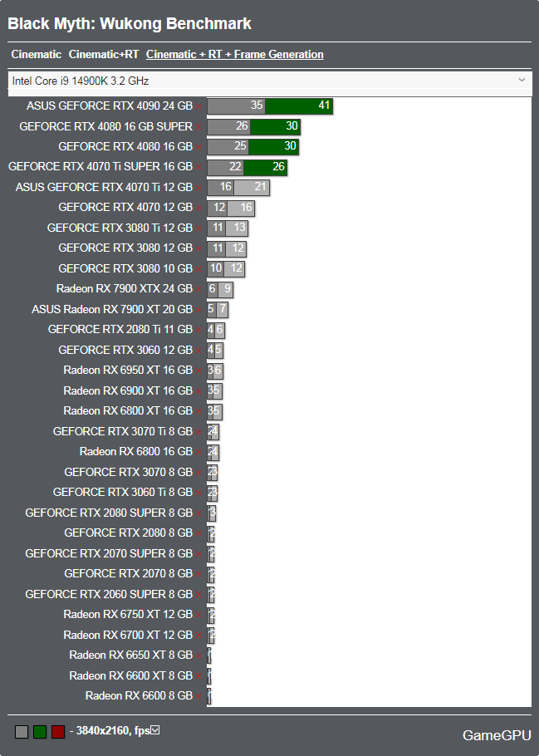Image resolution: width=539 pixels, height=756 pixels.
Task: Remove GEFORCE RTX 3070 Ti 8 GB entry
Action: point(198,432)
